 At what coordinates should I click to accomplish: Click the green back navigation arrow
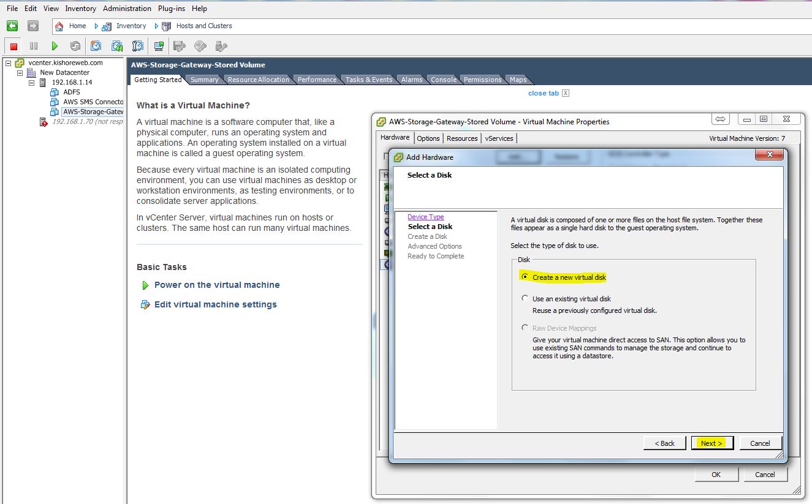pyautogui.click(x=12, y=26)
